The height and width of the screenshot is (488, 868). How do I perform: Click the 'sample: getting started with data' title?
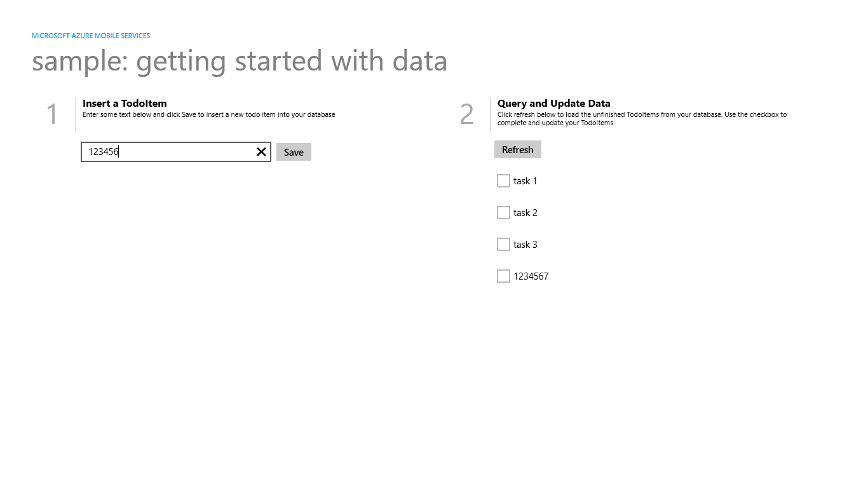coord(240,62)
